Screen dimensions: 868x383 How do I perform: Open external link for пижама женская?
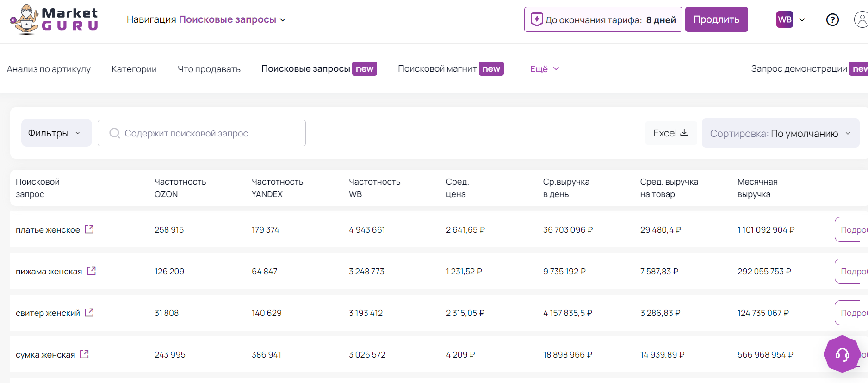[92, 271]
